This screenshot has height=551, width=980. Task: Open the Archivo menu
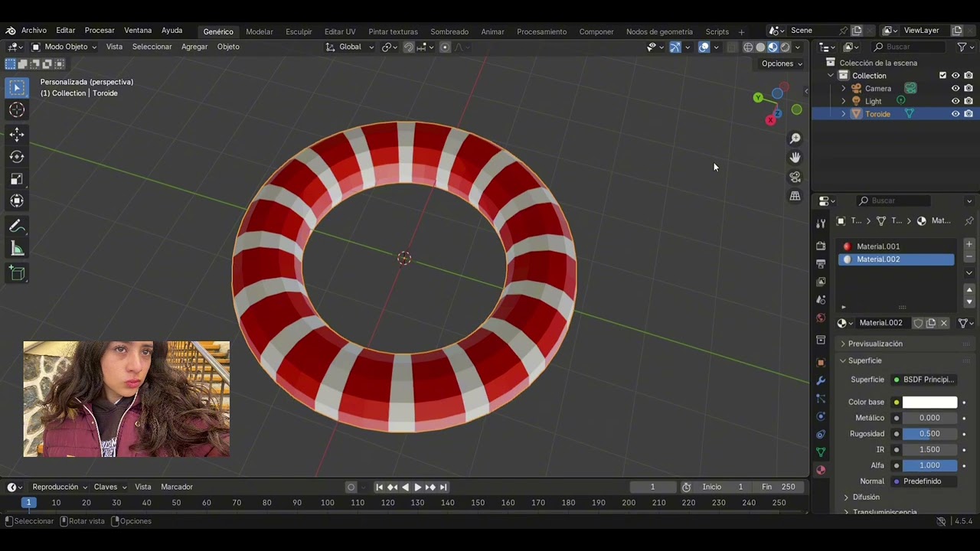(x=34, y=31)
